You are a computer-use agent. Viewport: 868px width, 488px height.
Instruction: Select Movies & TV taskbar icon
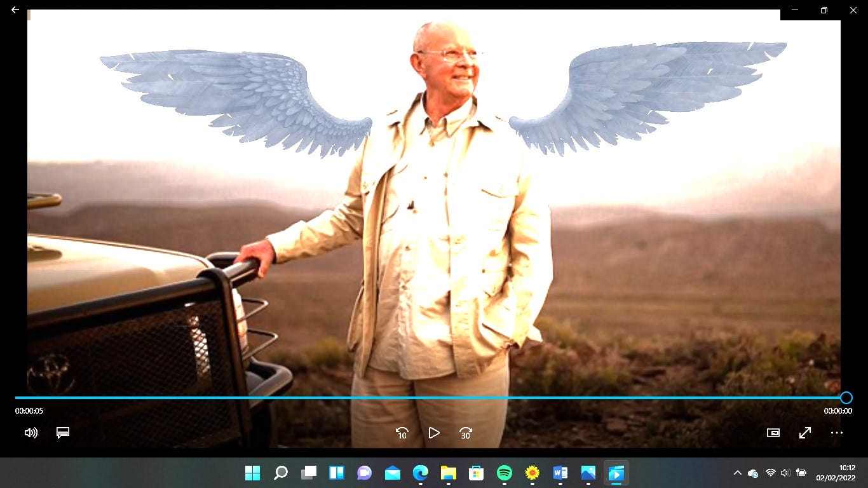pos(616,473)
